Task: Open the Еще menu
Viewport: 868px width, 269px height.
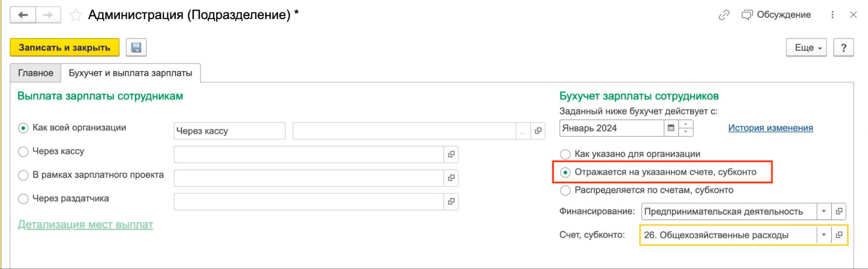Action: tap(806, 48)
